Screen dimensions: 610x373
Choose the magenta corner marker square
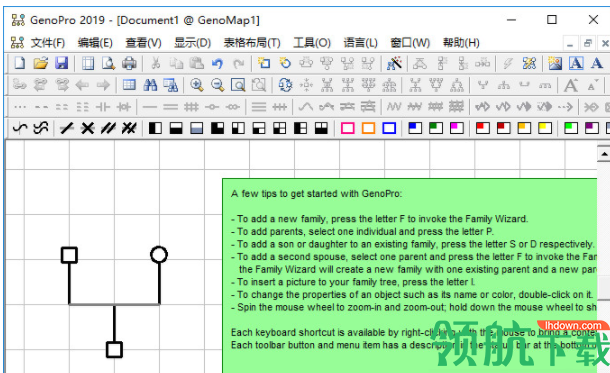[x=457, y=128]
